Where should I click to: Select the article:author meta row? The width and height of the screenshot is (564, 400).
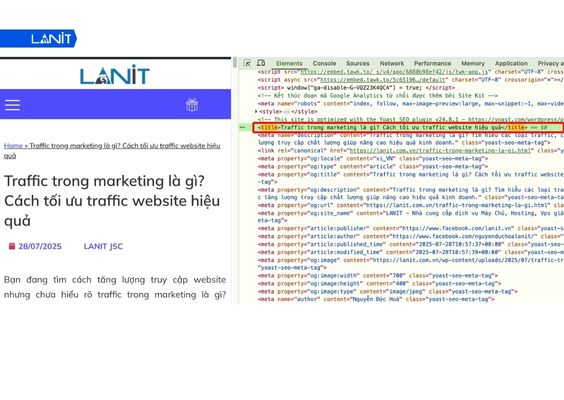click(410, 236)
